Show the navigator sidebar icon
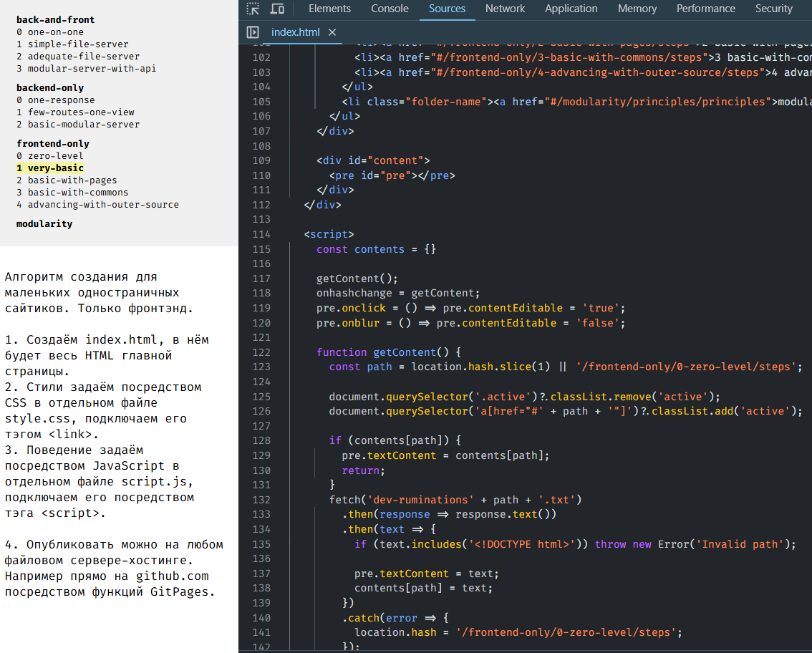 coord(253,32)
